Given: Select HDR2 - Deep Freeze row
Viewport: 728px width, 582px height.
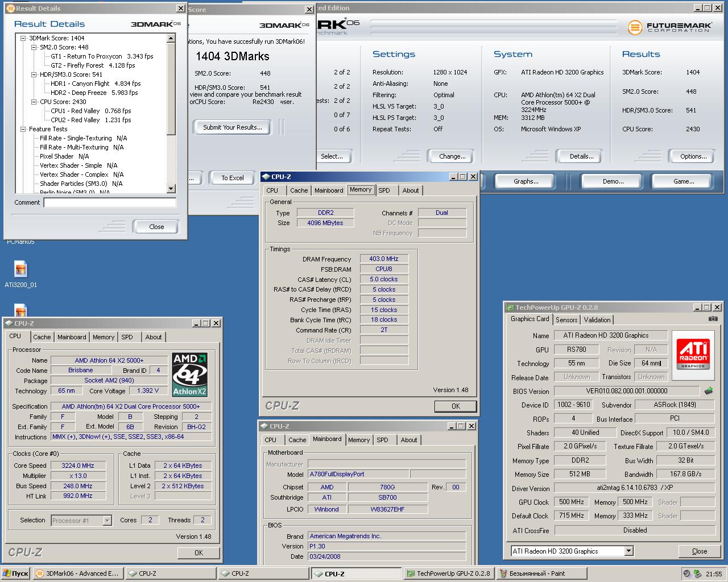Looking at the screenshot, I should point(94,93).
